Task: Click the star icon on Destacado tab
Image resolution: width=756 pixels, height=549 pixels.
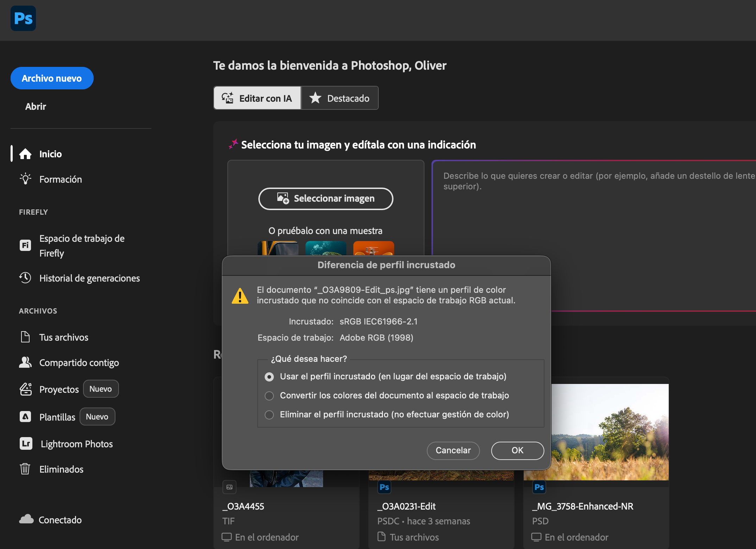Action: (x=315, y=98)
